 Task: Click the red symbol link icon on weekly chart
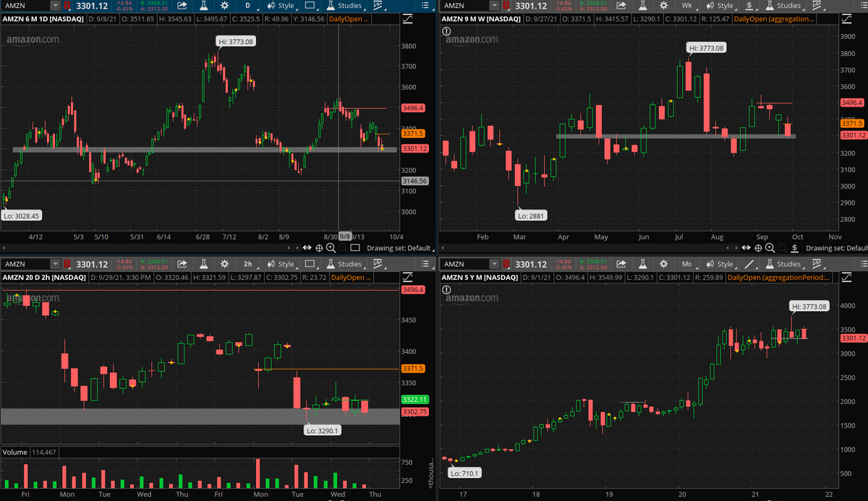click(x=506, y=6)
